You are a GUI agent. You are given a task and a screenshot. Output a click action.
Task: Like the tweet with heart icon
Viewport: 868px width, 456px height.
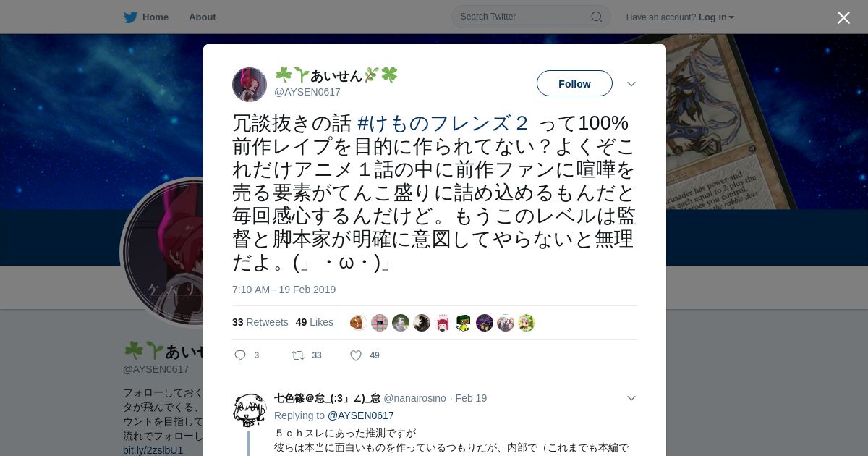click(x=356, y=355)
